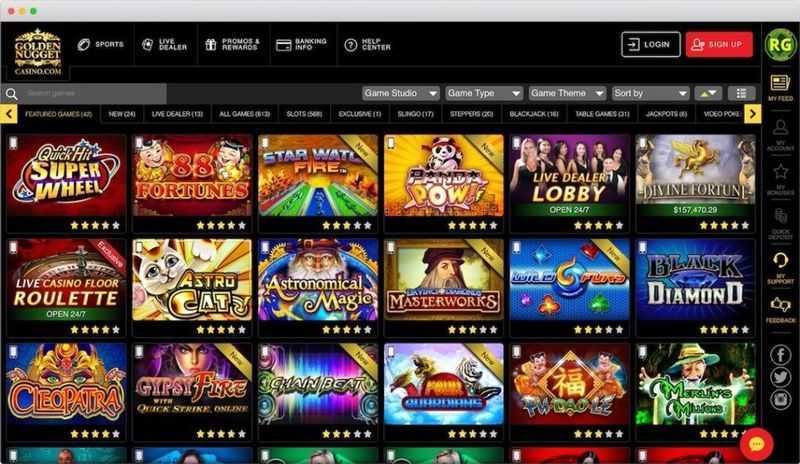800x464 pixels.
Task: Open My Support headset icon
Action: 780,268
